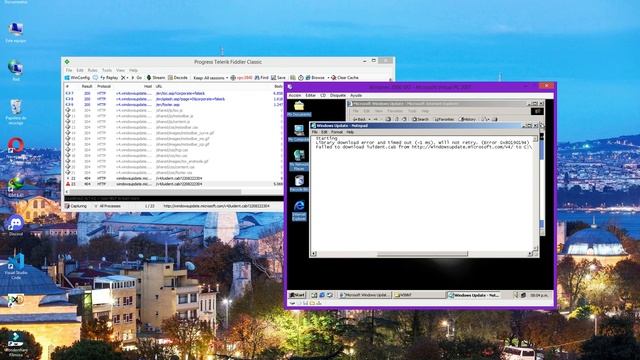The height and width of the screenshot is (360, 640).
Task: Open the Acción menu in Virtual PC
Action: 295,96
